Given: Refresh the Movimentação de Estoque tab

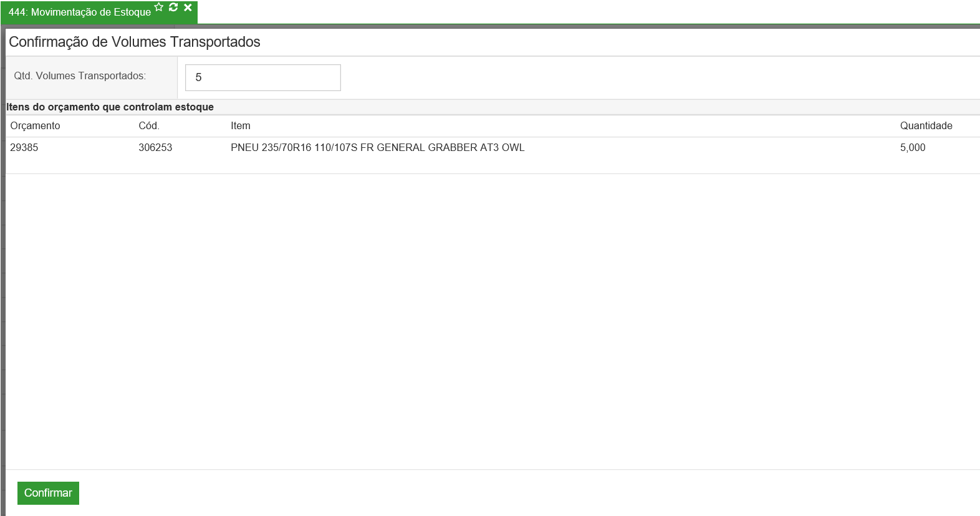Looking at the screenshot, I should [x=173, y=7].
